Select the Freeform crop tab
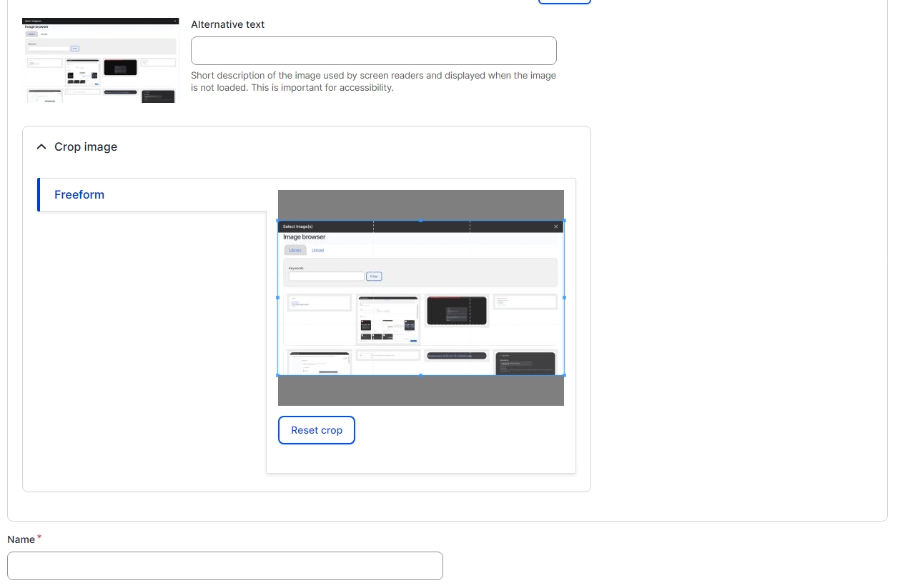Screen dimensions: 905x588 [x=152, y=194]
